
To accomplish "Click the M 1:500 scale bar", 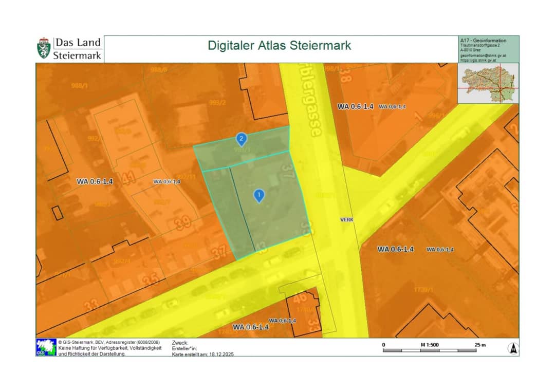I will [x=430, y=347].
